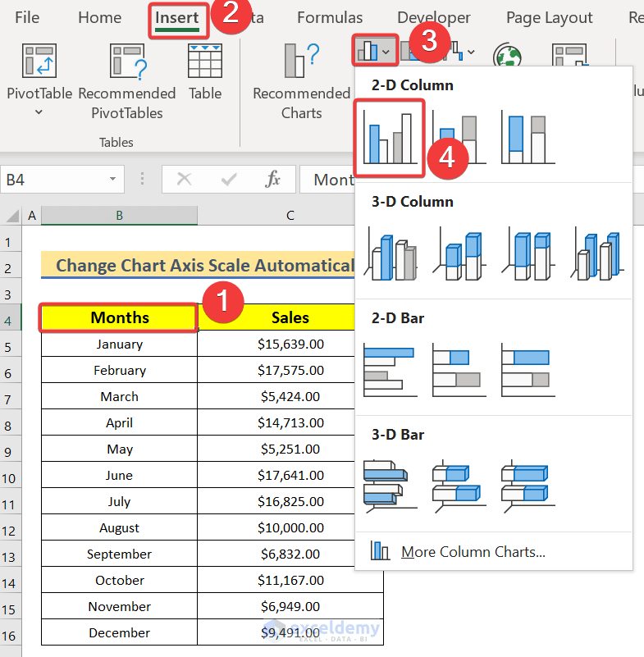Click the PivotChart icon in ribbon
This screenshot has height=657, width=644.
pyautogui.click(x=570, y=54)
